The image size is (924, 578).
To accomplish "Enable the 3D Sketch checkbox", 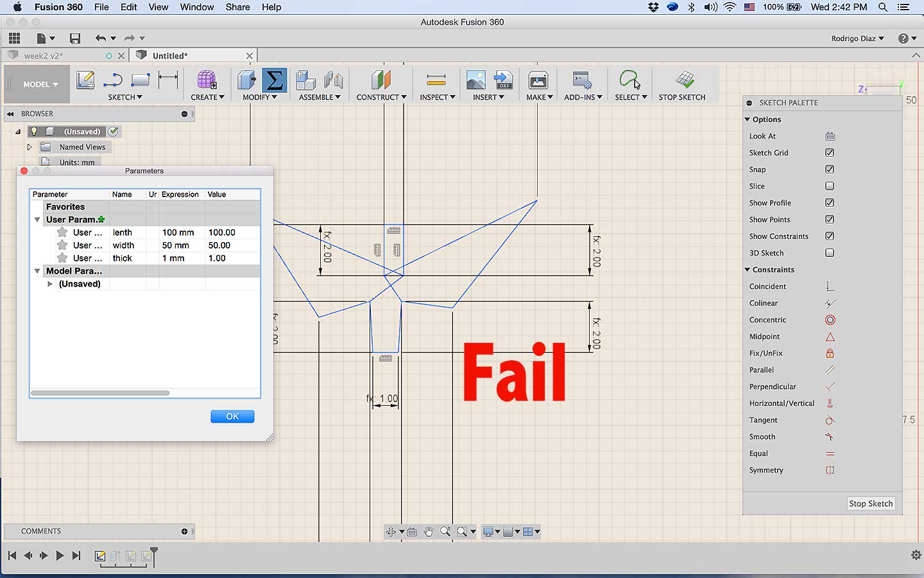I will pyautogui.click(x=830, y=253).
